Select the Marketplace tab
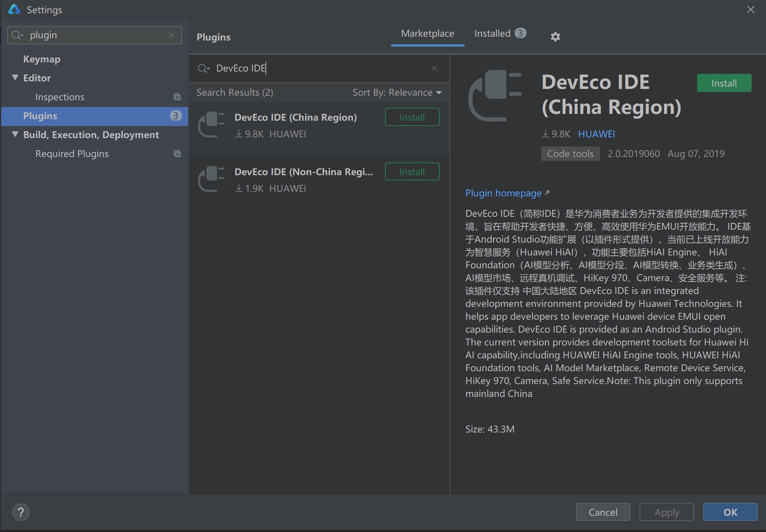Viewport: 766px width, 532px height. tap(427, 34)
